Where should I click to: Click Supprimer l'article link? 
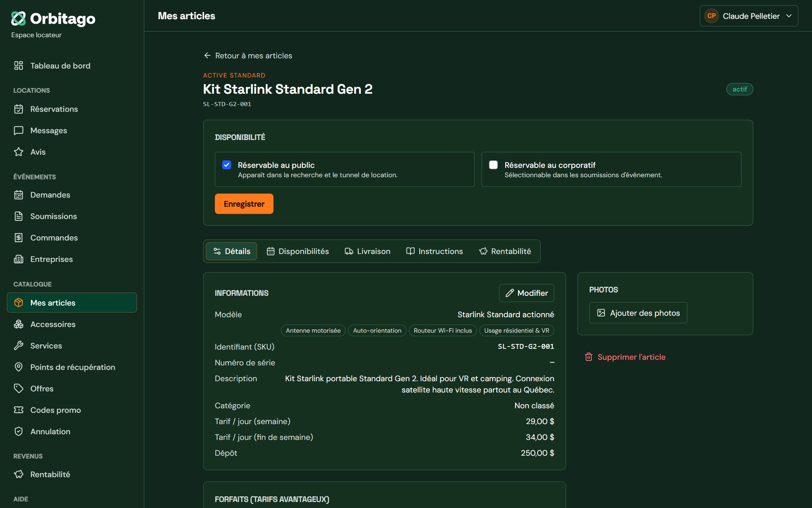point(625,357)
